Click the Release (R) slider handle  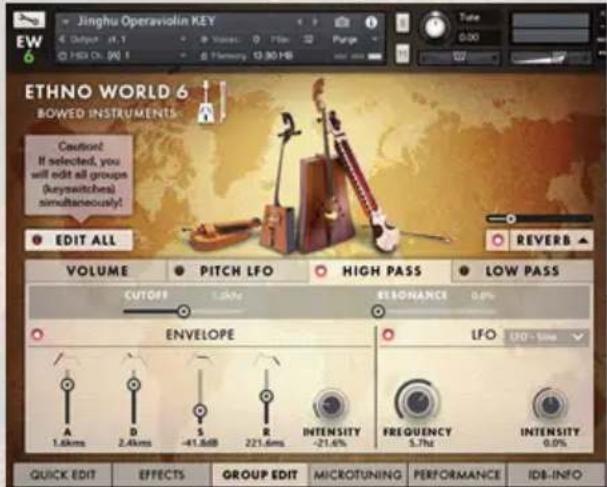(x=266, y=396)
